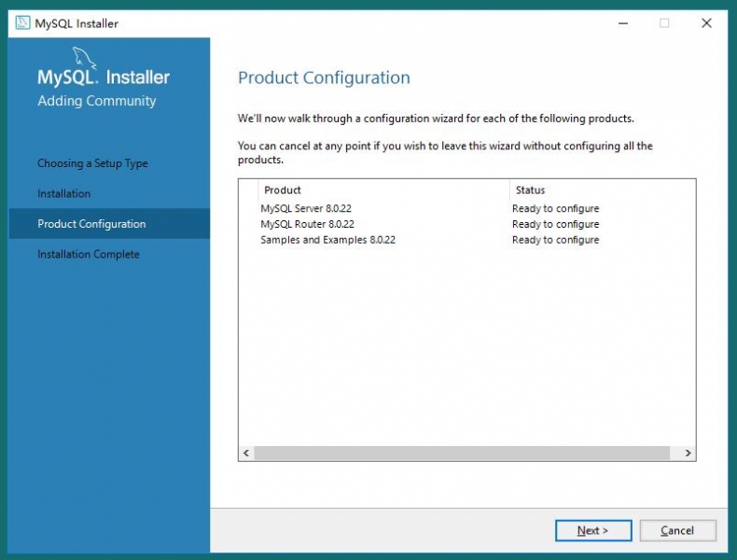Select the MySQL Router 8.0.22 row
Viewport: 737px width, 560px height.
(307, 225)
